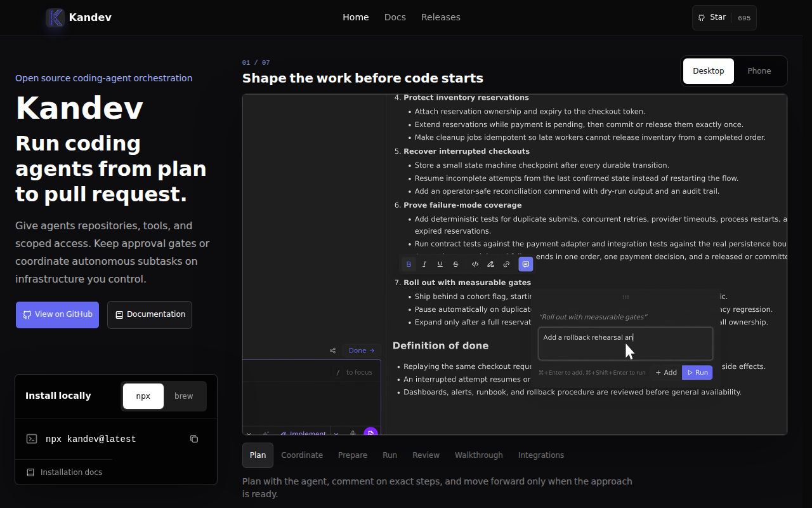Click the 'npx kandev@latest' command text
Screen dimensions: 812x508
pyautogui.click(x=91, y=439)
